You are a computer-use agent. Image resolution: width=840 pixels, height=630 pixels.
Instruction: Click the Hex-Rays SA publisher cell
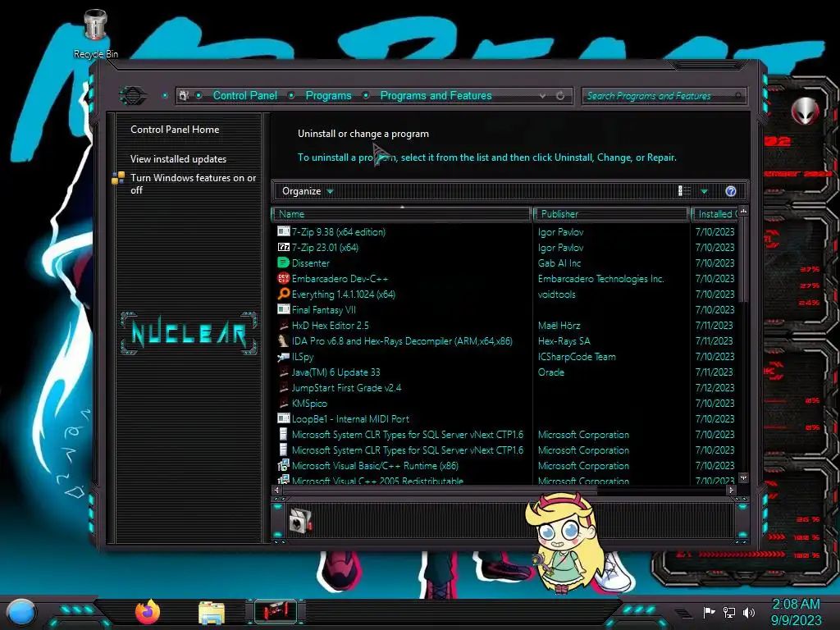(564, 340)
